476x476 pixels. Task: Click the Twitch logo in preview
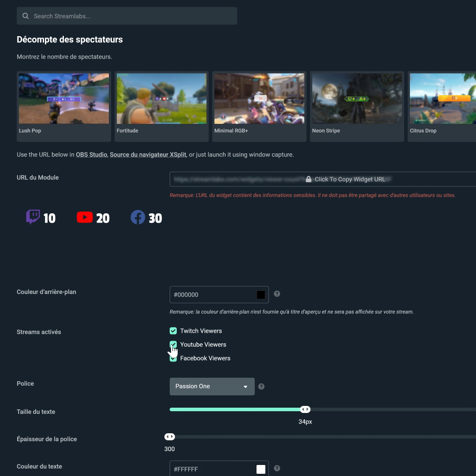point(33,217)
